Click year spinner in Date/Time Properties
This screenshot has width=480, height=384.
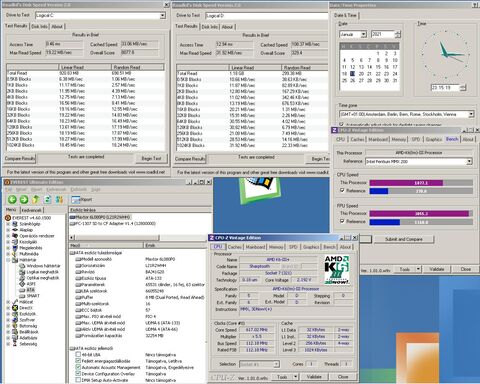[398, 34]
